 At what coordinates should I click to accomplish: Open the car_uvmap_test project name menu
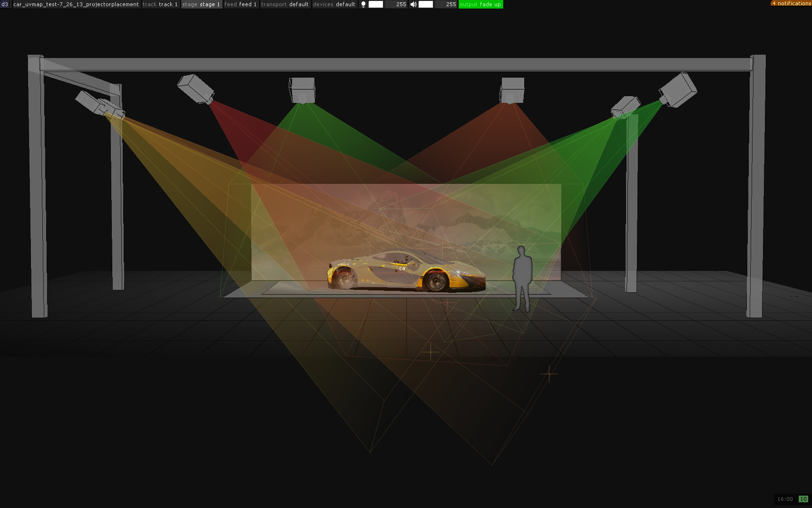[76, 4]
